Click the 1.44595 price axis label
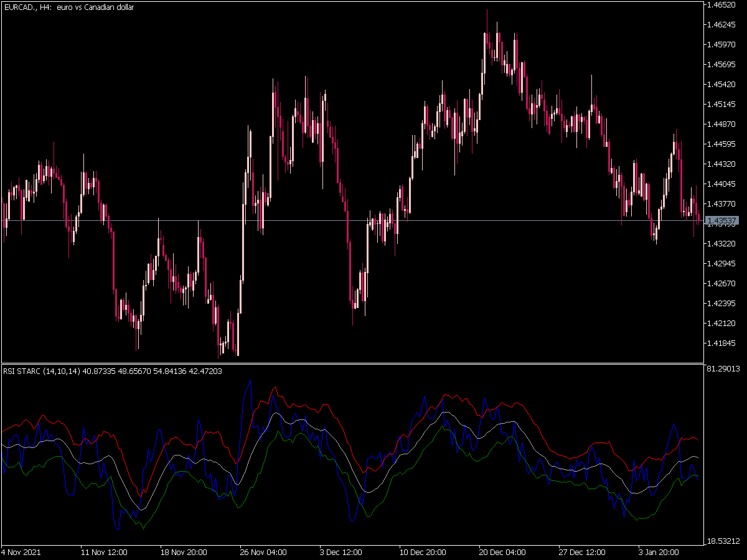The width and height of the screenshot is (747, 560). coord(723,144)
